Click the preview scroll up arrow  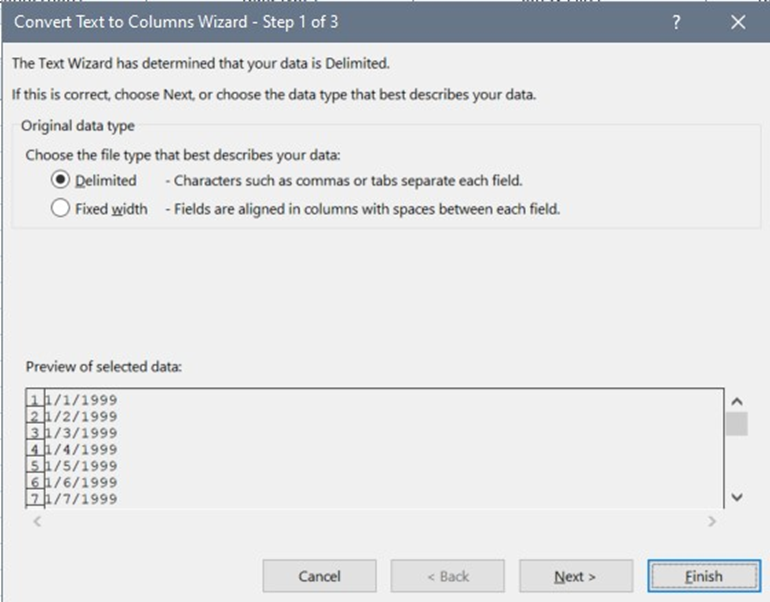coord(737,401)
